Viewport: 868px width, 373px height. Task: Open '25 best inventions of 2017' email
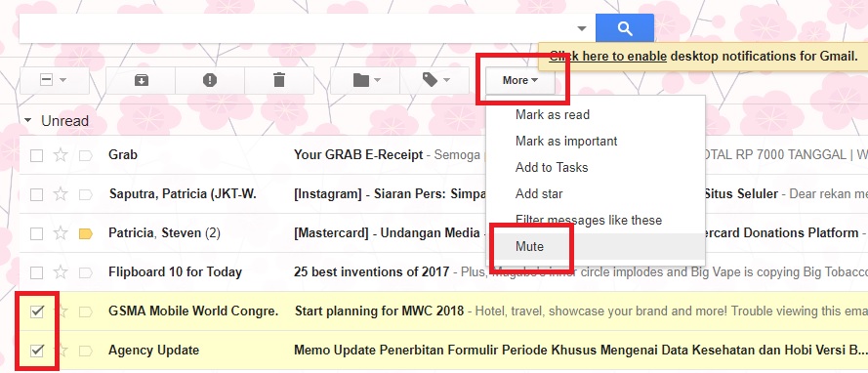click(x=371, y=272)
